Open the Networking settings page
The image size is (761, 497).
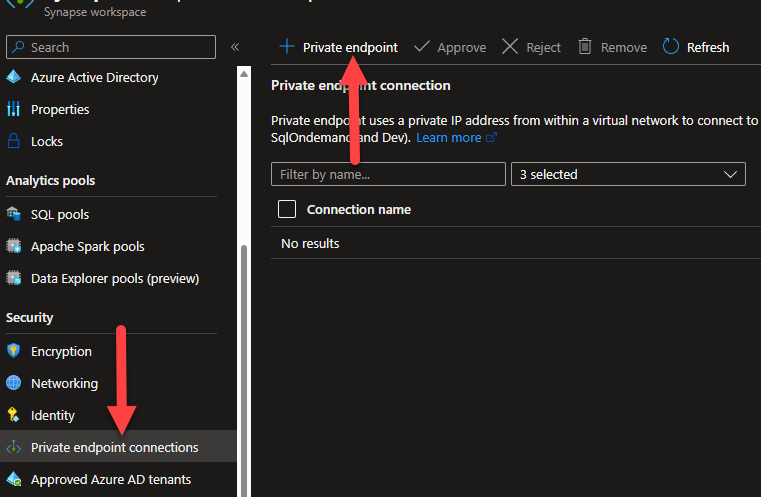point(64,383)
